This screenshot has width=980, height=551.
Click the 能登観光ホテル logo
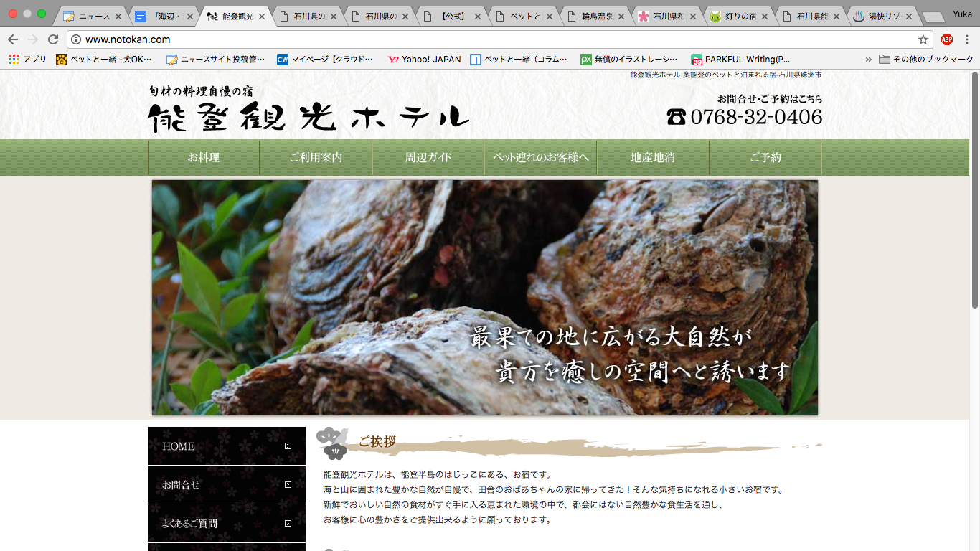(x=308, y=117)
